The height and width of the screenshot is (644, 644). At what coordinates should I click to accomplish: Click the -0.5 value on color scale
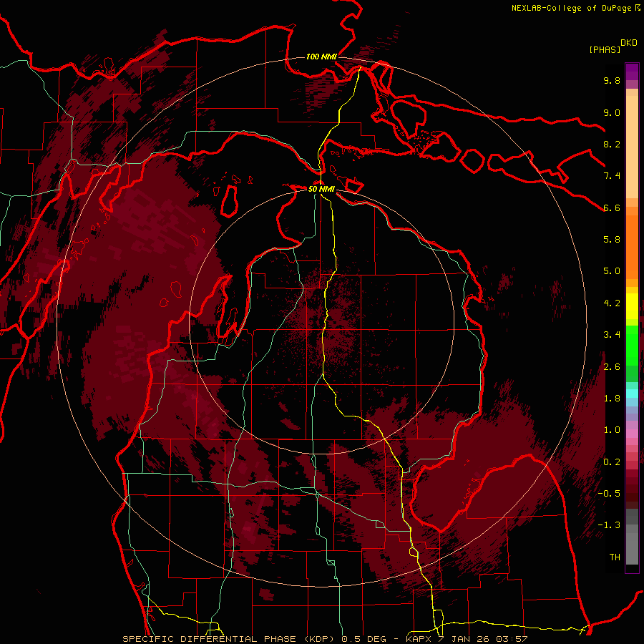[x=609, y=494]
